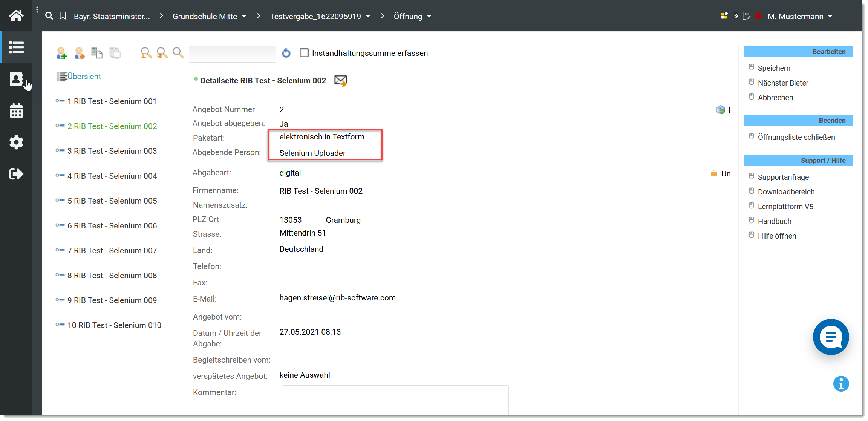Screen dimensions: 868x421
Task: Click Bayr. Staatsminister... breadcrumb
Action: 112,16
